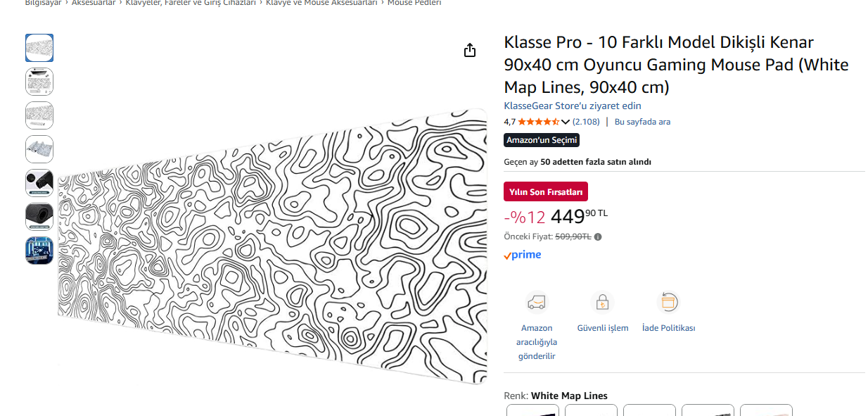
Task: Expand the rating breakdown chevron
Action: tap(566, 122)
